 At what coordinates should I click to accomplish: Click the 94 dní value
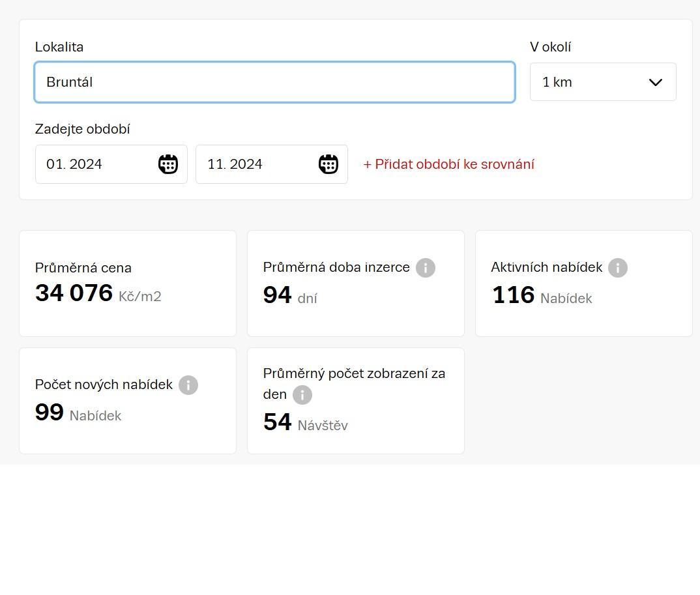[290, 295]
